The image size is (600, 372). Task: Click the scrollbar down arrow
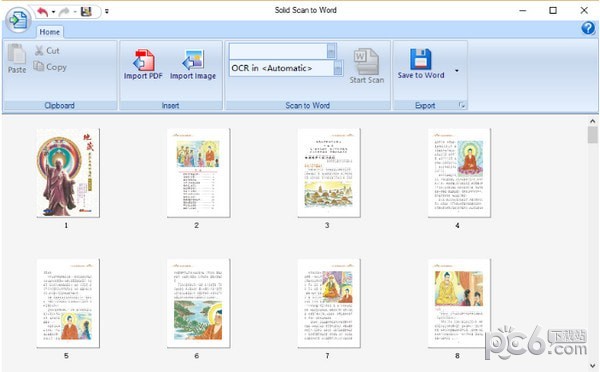592,366
